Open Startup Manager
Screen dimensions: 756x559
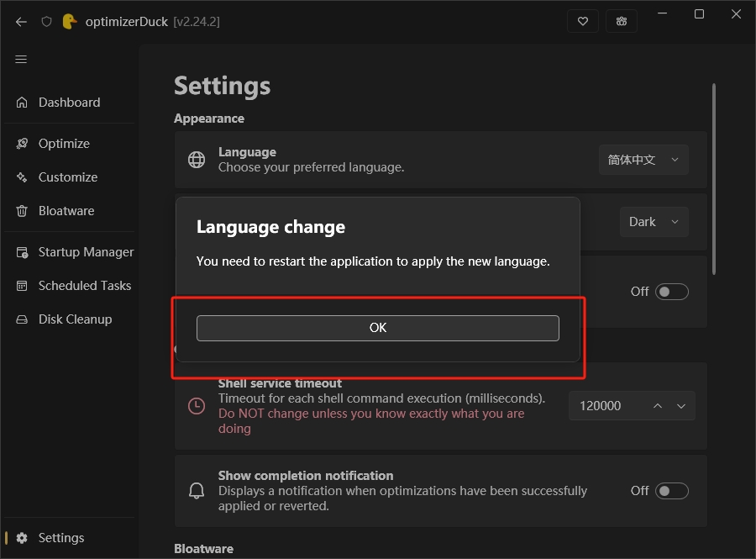(70, 252)
